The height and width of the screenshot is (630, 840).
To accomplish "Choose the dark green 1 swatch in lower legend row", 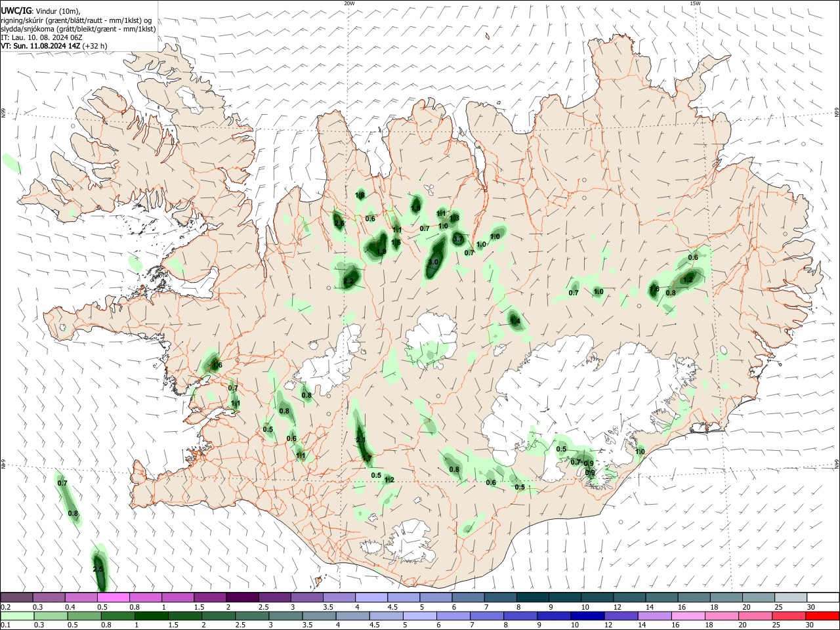I will click(x=151, y=616).
